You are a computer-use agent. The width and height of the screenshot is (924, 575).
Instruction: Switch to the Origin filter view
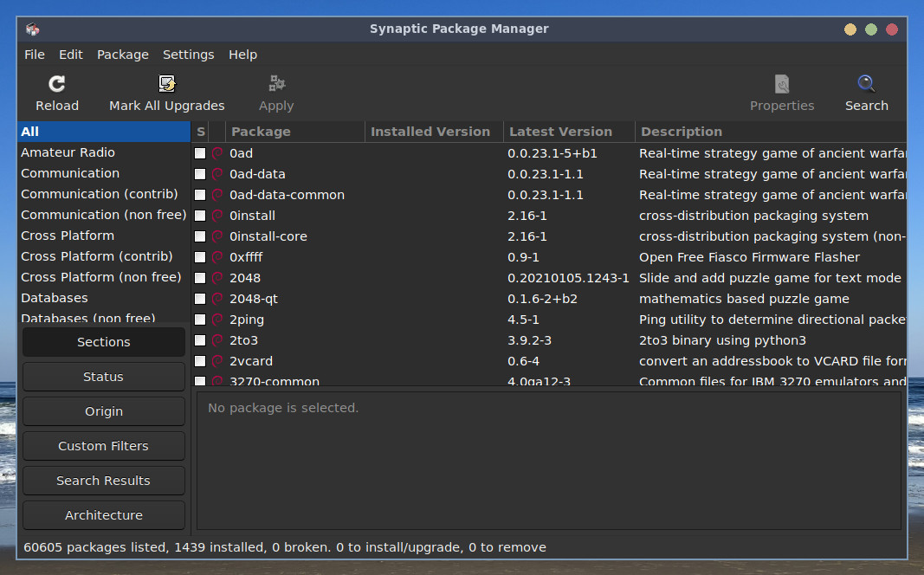pos(104,411)
